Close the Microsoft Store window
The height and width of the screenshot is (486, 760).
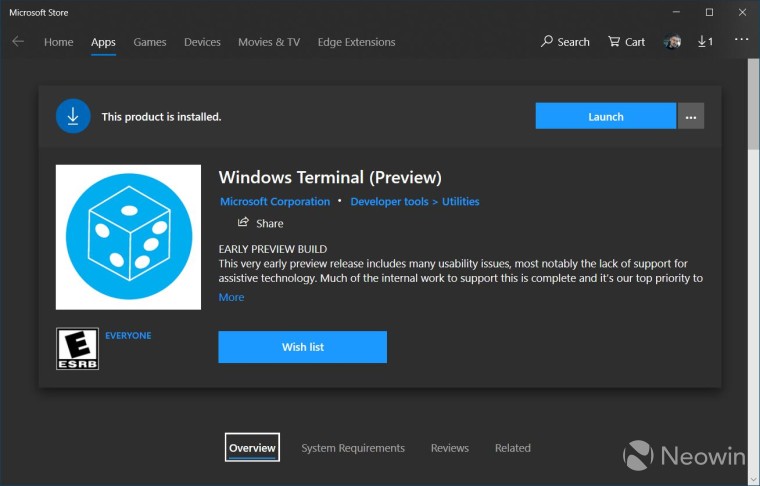coord(743,12)
